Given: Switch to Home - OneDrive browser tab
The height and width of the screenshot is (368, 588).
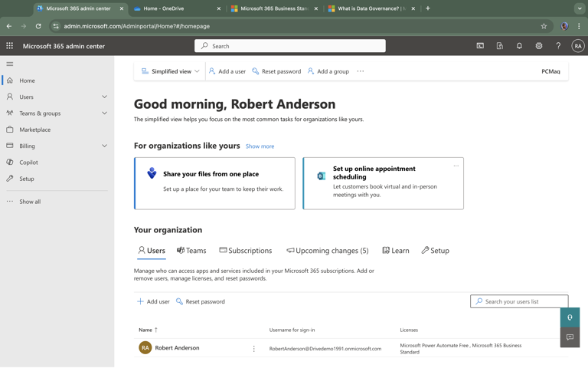Looking at the screenshot, I should (x=178, y=8).
